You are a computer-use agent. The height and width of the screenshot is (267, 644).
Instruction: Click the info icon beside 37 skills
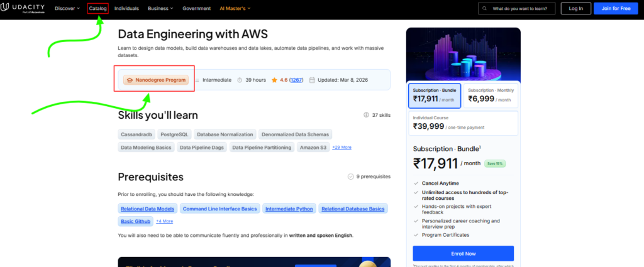pos(367,115)
